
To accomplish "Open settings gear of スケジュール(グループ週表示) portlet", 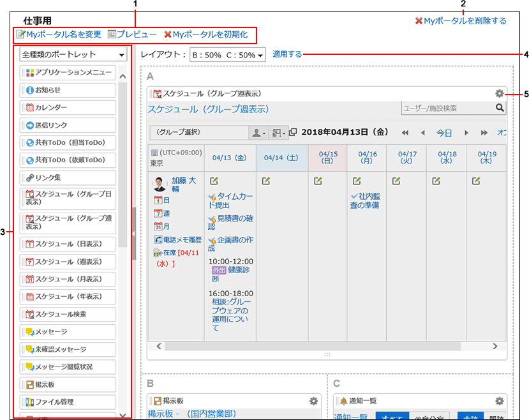I will [499, 93].
